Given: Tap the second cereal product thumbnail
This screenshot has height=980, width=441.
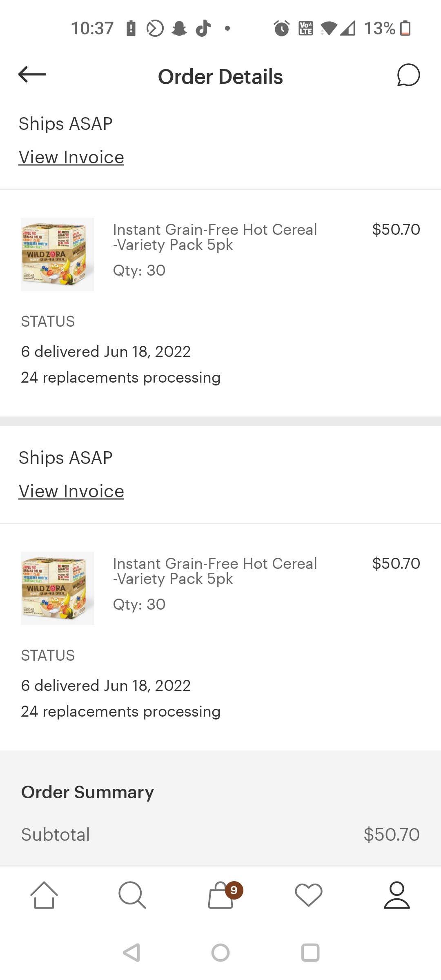Looking at the screenshot, I should 58,588.
